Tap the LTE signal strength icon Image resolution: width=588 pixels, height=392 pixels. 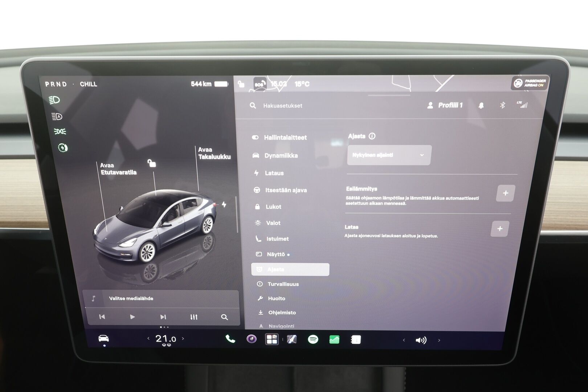(522, 105)
